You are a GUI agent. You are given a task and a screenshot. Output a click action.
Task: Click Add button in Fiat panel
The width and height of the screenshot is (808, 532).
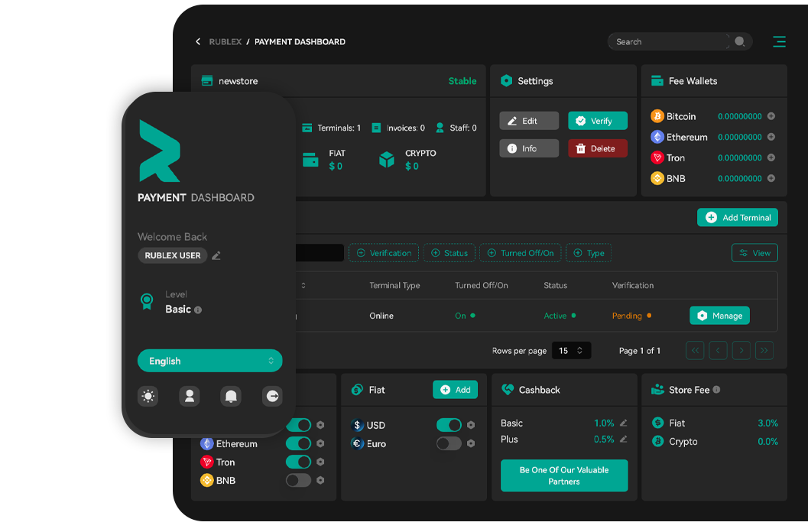click(x=455, y=390)
